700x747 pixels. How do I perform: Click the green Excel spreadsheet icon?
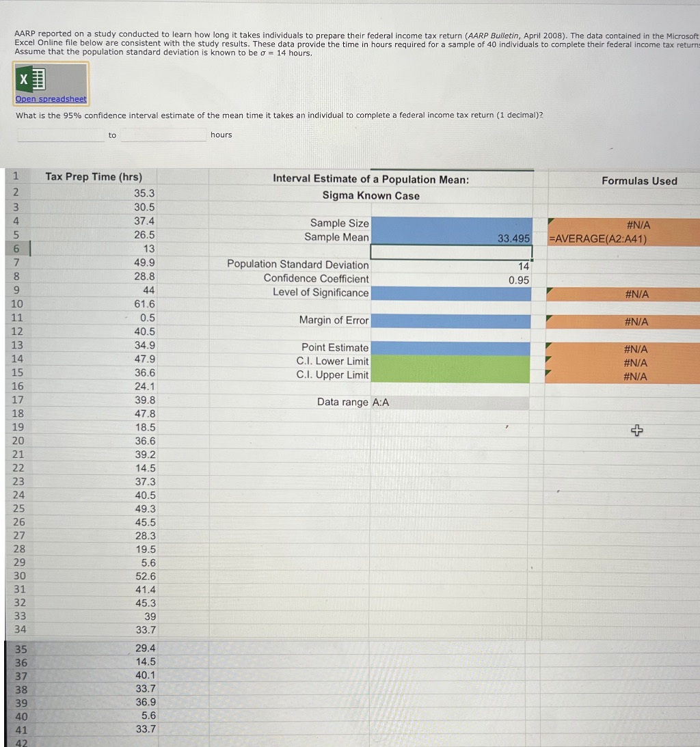click(31, 79)
